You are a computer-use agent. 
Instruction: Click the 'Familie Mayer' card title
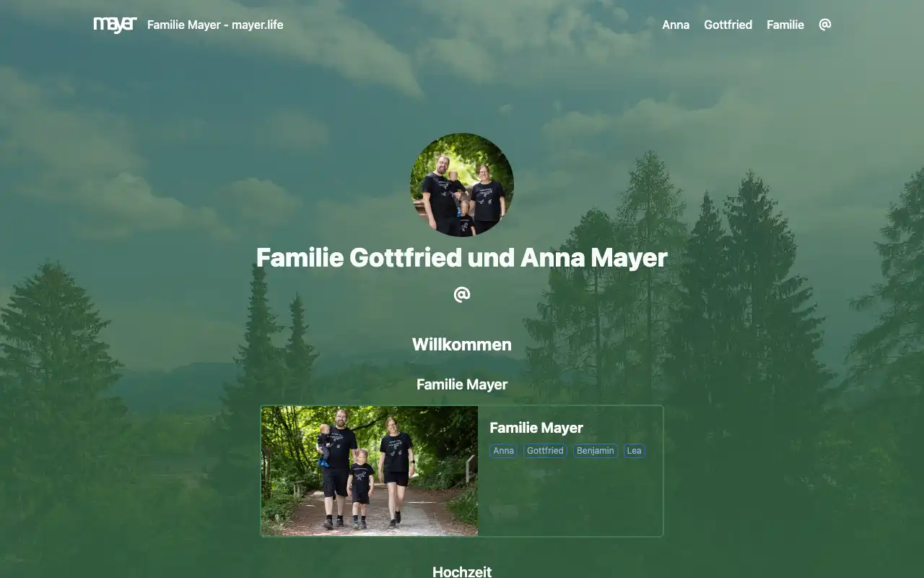(536, 428)
